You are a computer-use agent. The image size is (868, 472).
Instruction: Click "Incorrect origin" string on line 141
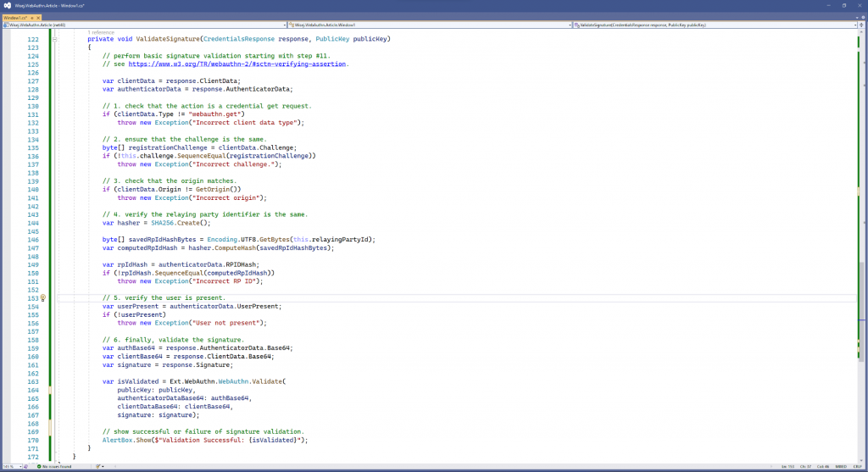click(225, 197)
